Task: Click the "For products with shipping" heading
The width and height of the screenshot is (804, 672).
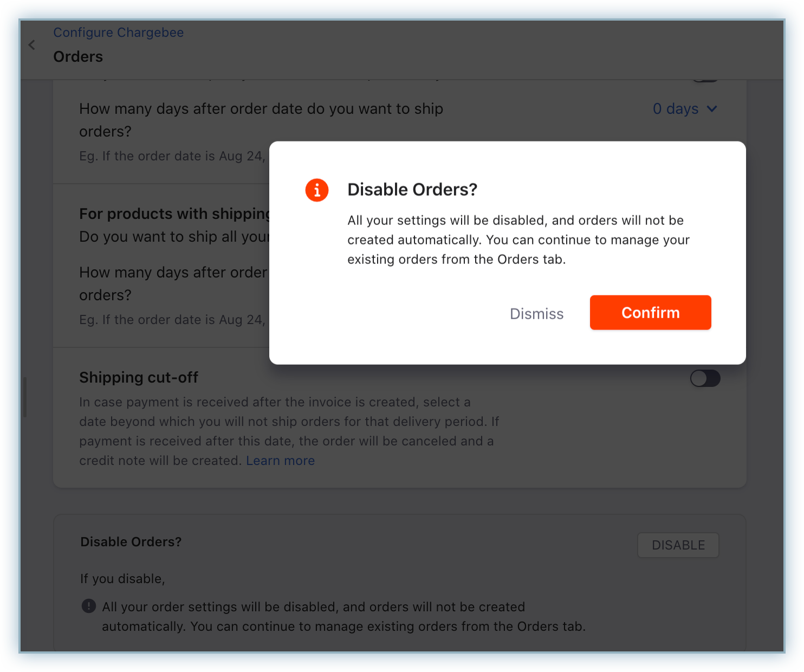Action: [x=174, y=214]
